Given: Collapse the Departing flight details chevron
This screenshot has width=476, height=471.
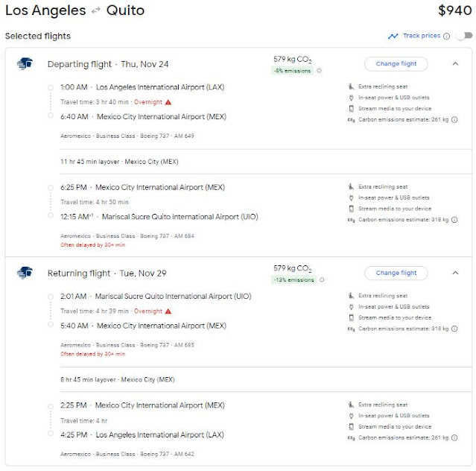Looking at the screenshot, I should (x=455, y=64).
